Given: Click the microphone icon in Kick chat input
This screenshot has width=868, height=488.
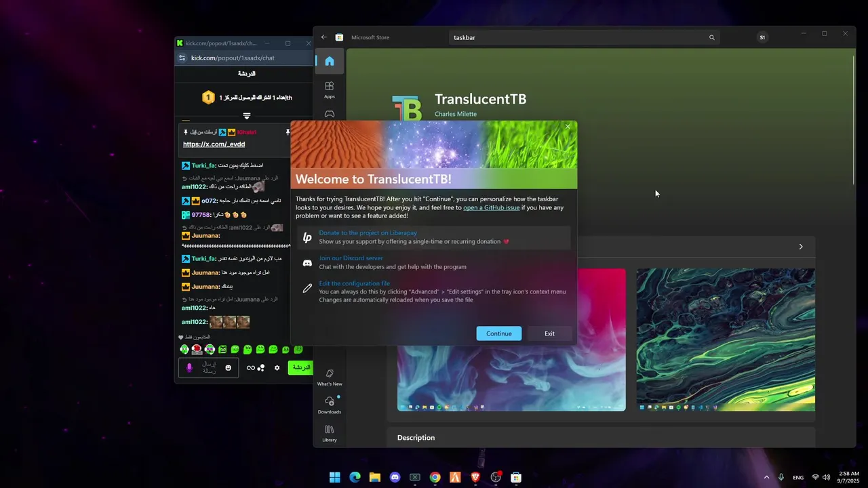Looking at the screenshot, I should point(189,367).
